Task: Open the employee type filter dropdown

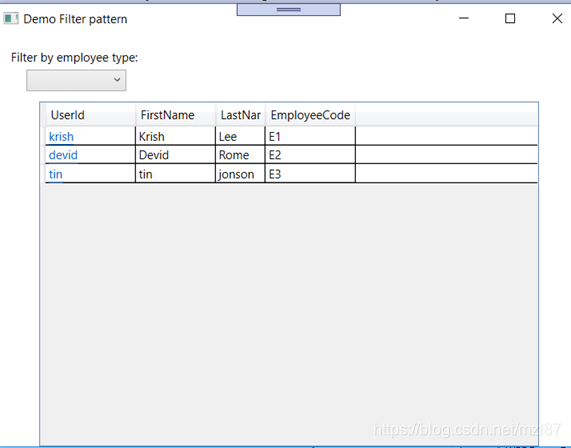Action: pos(76,80)
